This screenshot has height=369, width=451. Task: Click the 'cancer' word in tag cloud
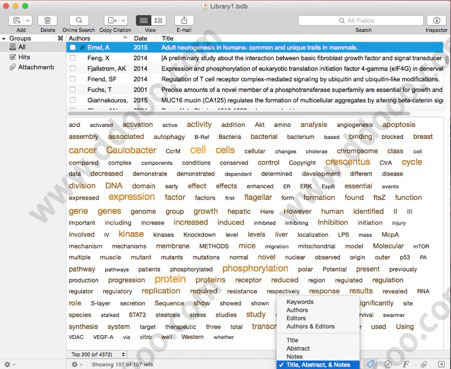point(82,150)
